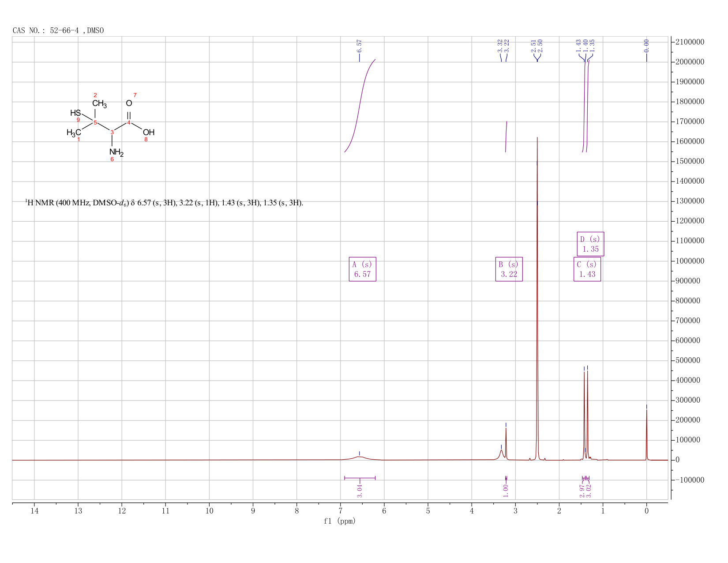
Task: Click integral value 1.00 below baseline
Action: (x=506, y=491)
